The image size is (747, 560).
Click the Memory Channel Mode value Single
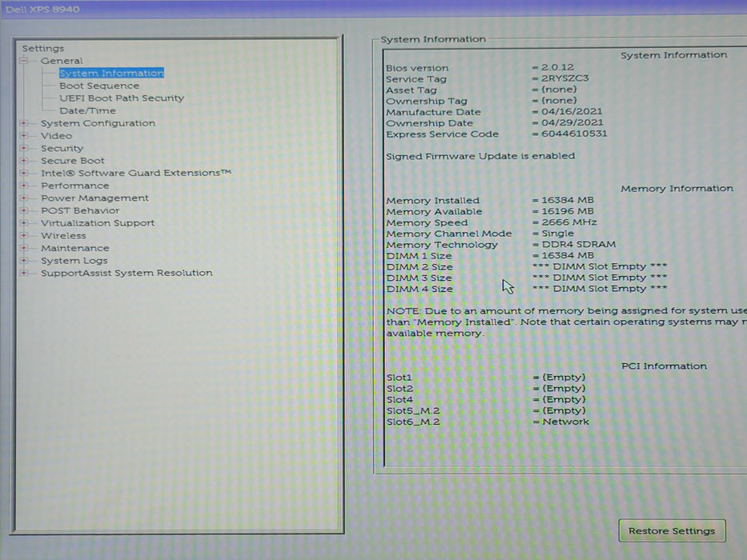pyautogui.click(x=557, y=234)
